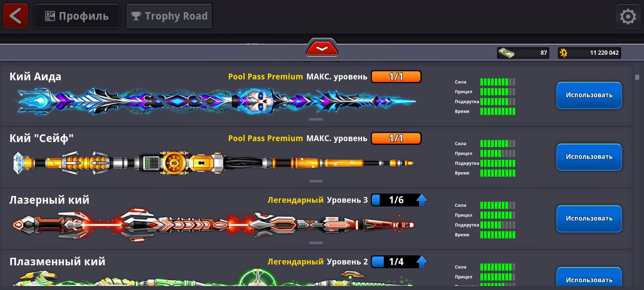Collapse the panel with the red chevron

click(x=322, y=49)
